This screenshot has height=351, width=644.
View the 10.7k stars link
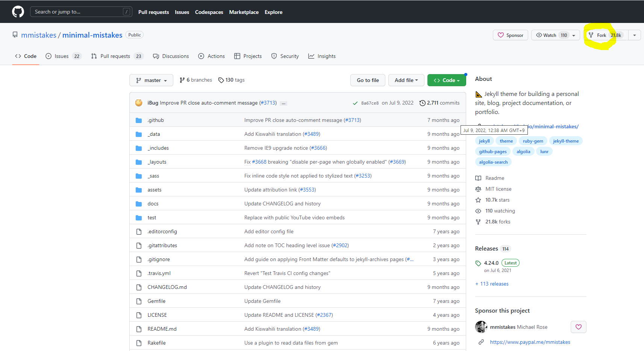coord(492,200)
